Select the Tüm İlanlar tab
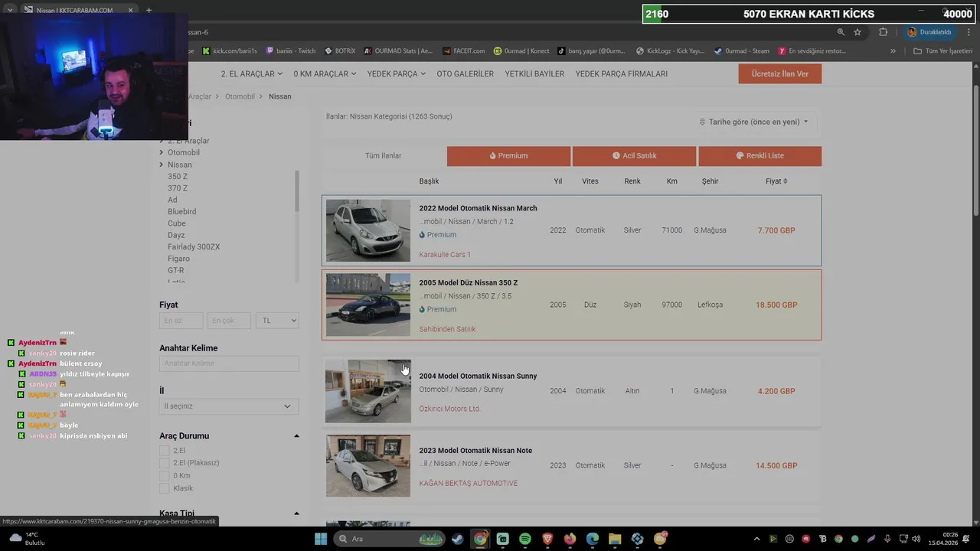The image size is (980, 551). click(383, 155)
